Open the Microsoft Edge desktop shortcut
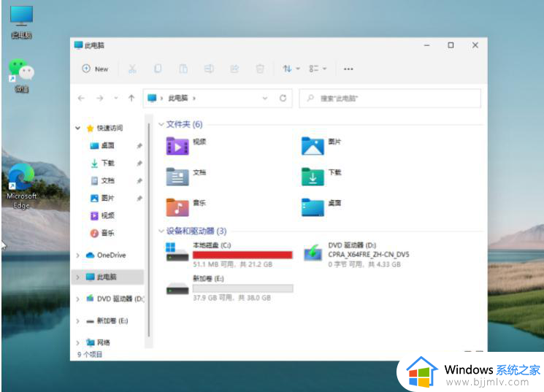This screenshot has width=544, height=392. [21, 186]
